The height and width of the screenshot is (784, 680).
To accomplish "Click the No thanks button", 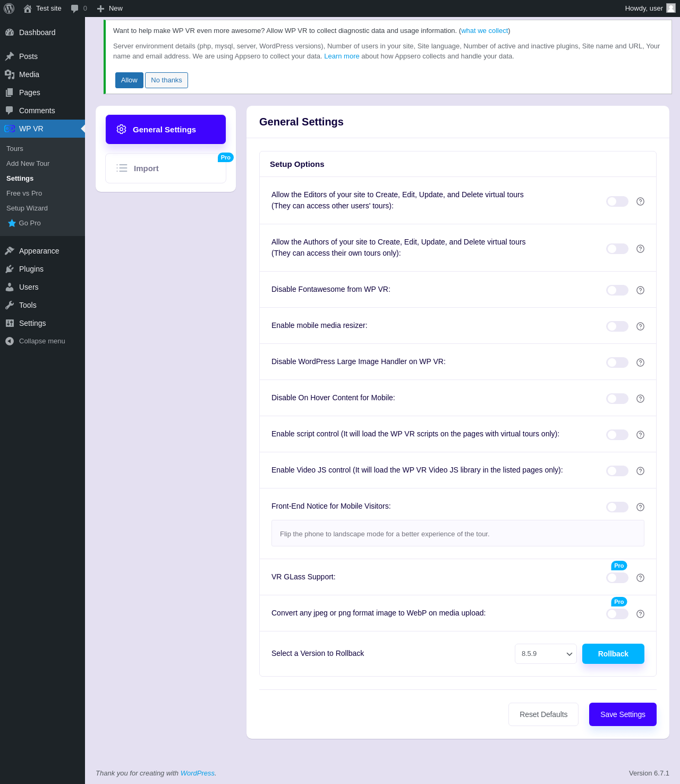I will pyautogui.click(x=166, y=80).
